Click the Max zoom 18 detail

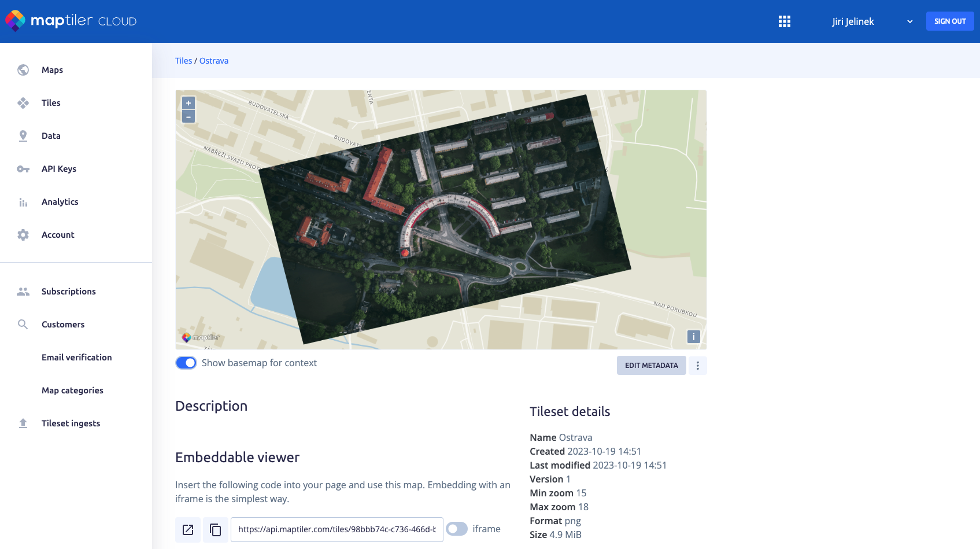pos(559,507)
